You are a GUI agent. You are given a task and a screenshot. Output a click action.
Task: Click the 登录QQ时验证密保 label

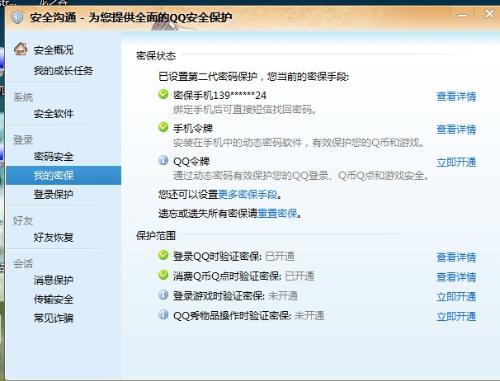click(x=217, y=256)
